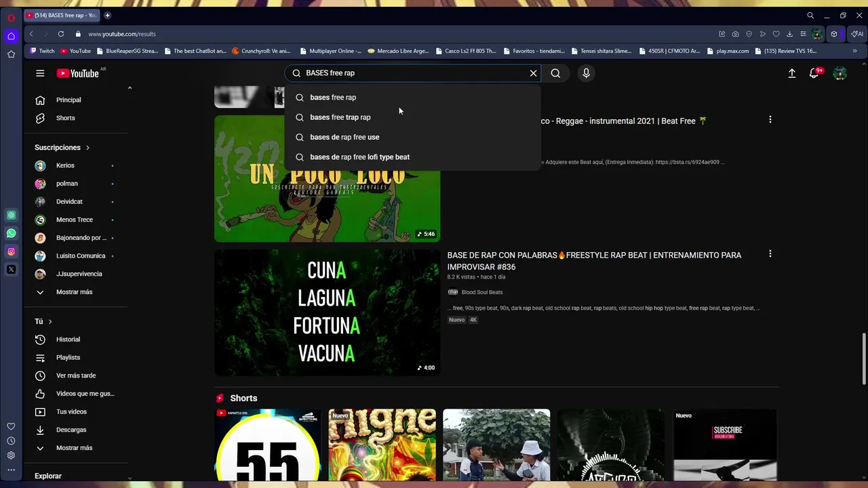Open WhatsApp in the Opera sidebar
868x488 pixels.
(11, 233)
